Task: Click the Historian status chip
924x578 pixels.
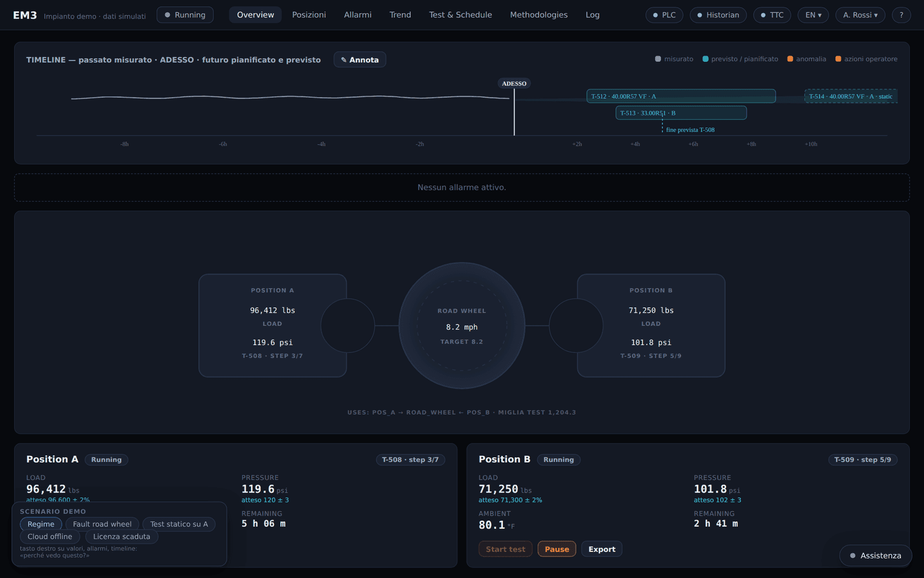Action: click(718, 15)
